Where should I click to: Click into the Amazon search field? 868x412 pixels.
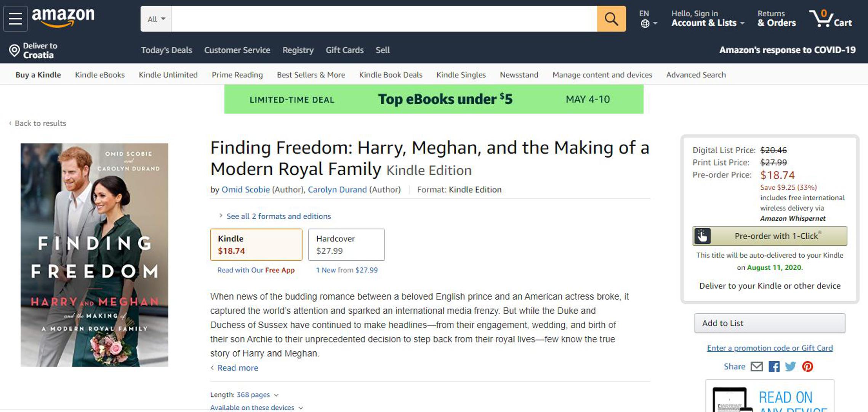pos(384,19)
